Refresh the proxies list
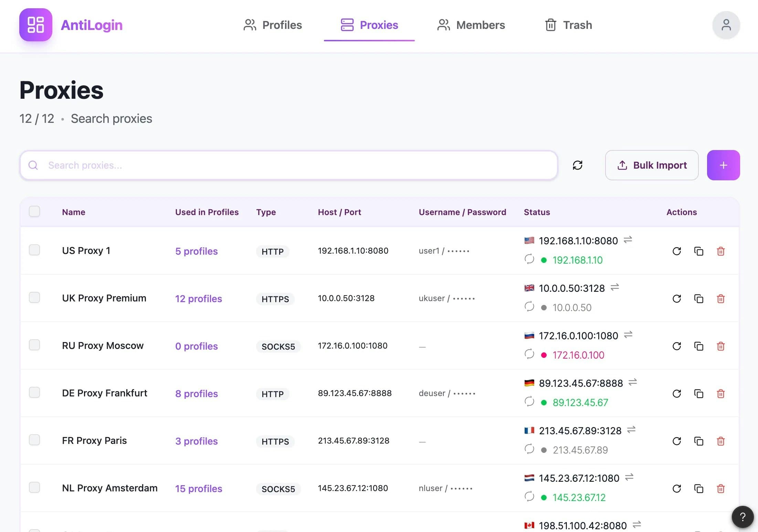758x532 pixels. click(578, 165)
